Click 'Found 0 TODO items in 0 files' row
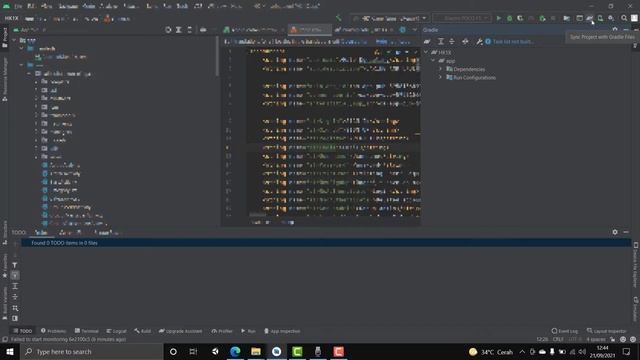 [x=326, y=243]
